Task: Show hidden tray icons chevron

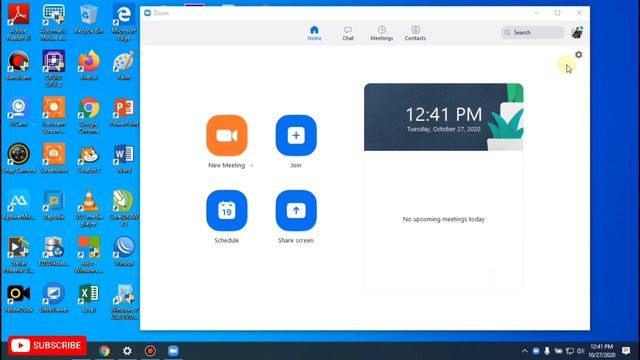Action: (525, 351)
